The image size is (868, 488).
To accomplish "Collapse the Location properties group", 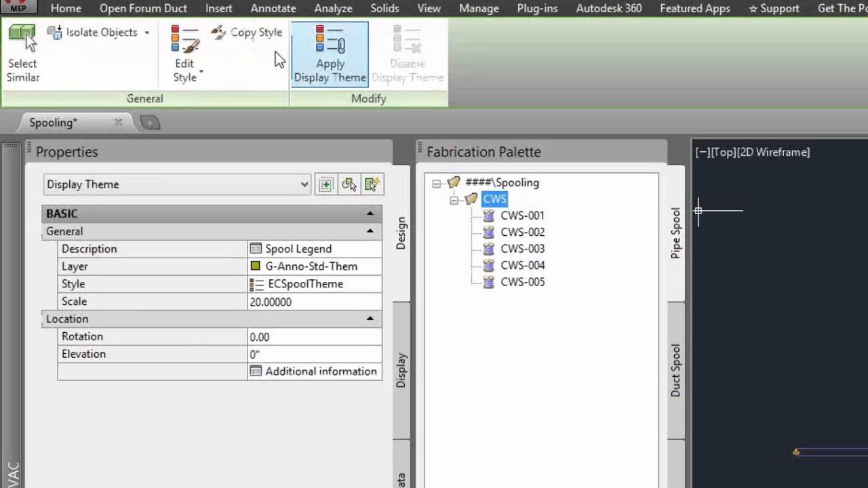I will coord(370,319).
